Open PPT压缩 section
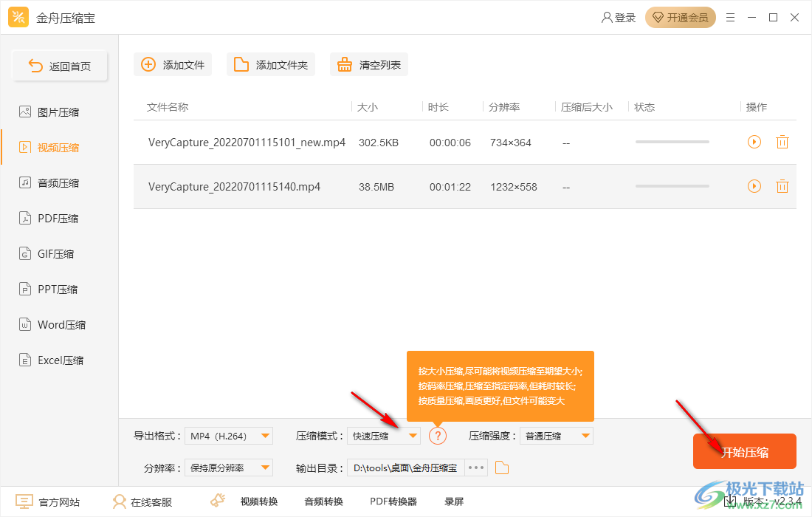Screen dimensions: 812x517 click(48, 289)
